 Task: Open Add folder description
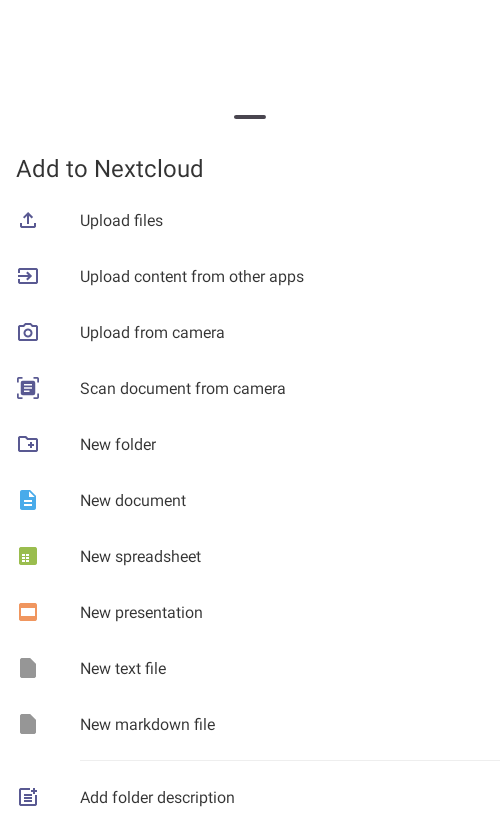(x=250, y=797)
